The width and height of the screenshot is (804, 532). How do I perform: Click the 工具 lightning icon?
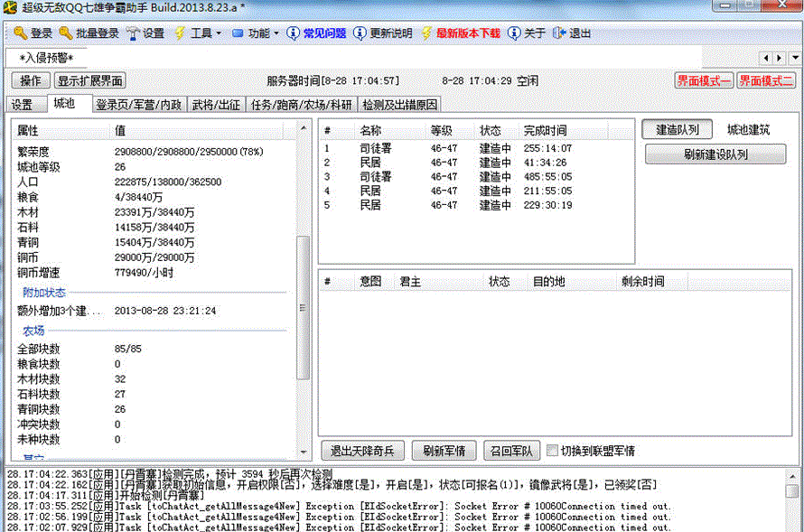click(180, 33)
